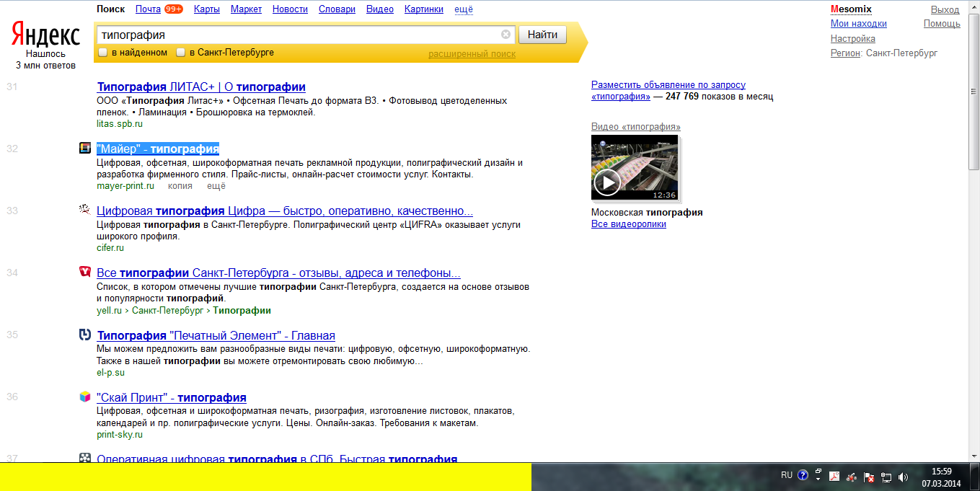Switch to the Картинки tab

tap(425, 9)
